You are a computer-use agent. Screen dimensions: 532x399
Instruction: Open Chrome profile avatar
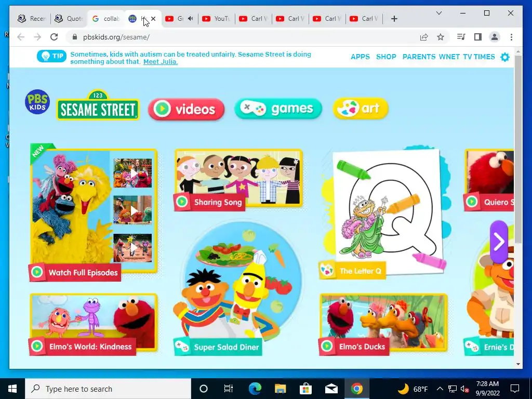pos(495,37)
